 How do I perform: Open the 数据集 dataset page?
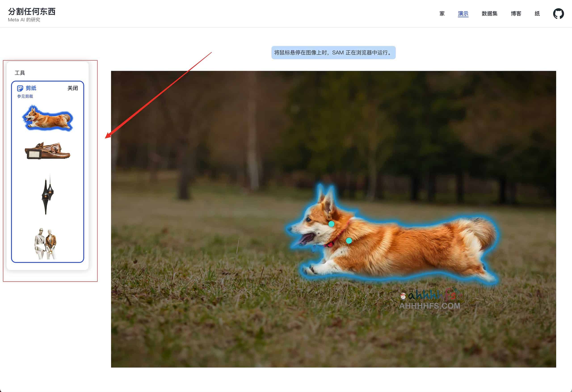tap(489, 14)
